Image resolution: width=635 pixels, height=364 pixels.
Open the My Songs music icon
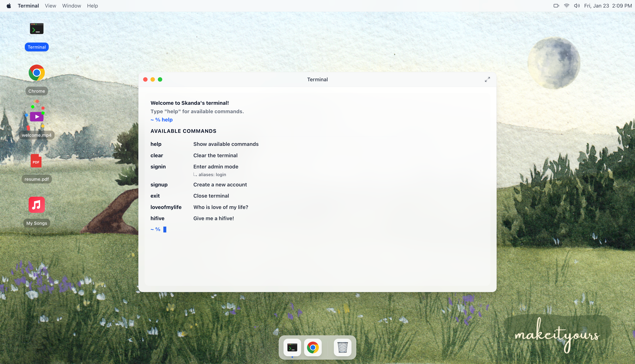click(x=37, y=205)
